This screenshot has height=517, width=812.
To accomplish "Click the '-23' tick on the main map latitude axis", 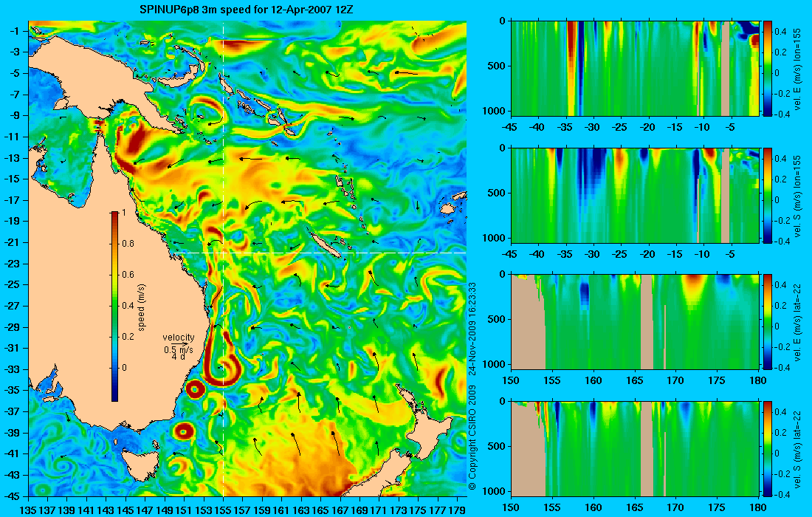I will pos(12,263).
